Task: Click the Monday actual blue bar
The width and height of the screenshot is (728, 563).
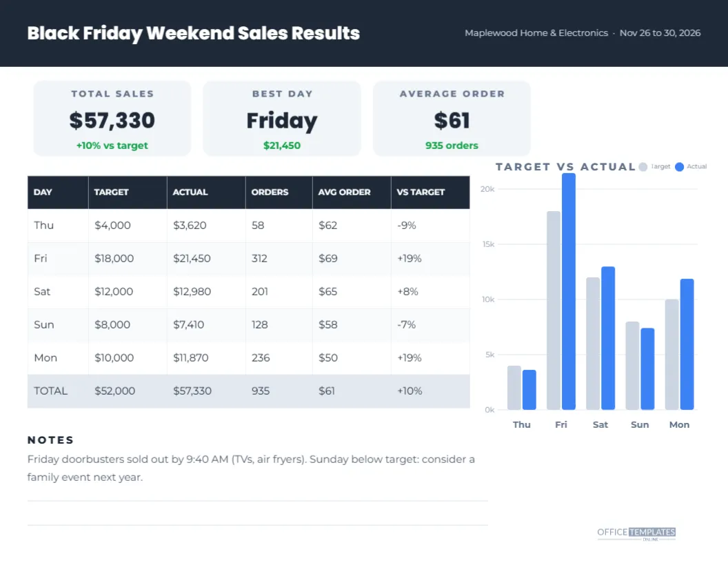Action: pyautogui.click(x=687, y=344)
